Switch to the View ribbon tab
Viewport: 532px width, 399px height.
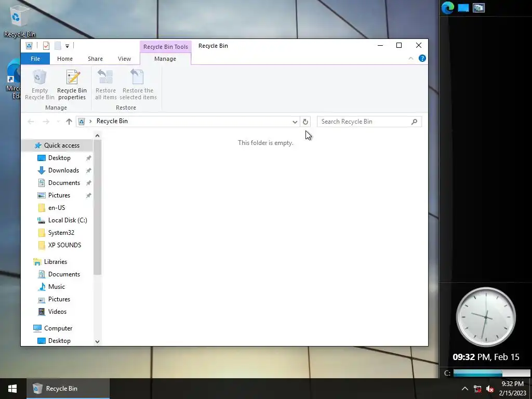point(124,59)
